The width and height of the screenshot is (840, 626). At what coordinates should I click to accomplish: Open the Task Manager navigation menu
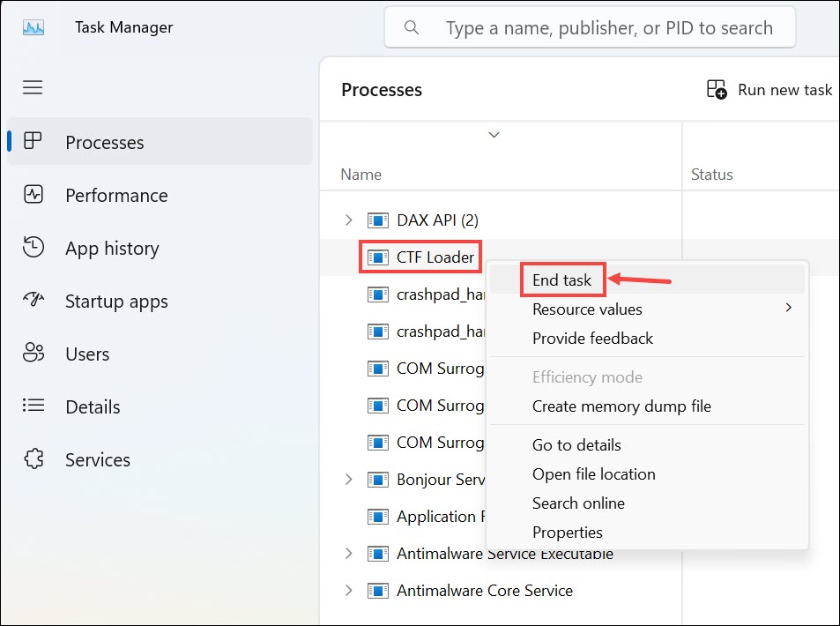[x=33, y=86]
